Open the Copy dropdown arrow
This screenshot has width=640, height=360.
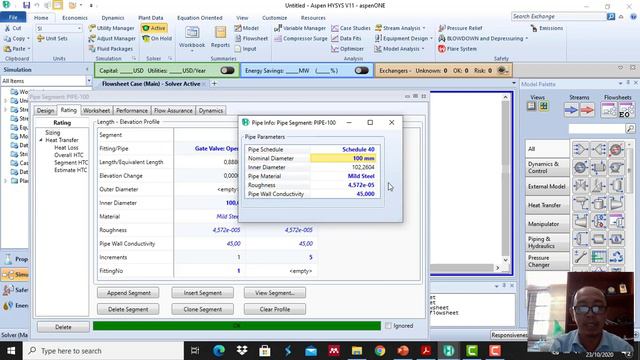pos(28,38)
